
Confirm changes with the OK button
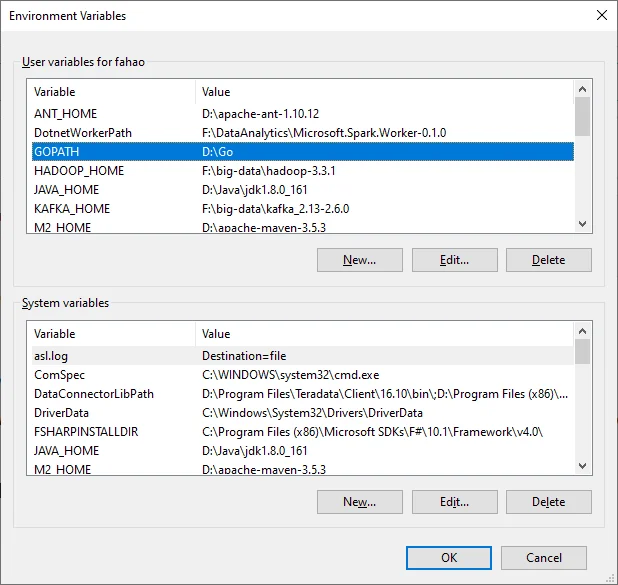[x=449, y=558]
